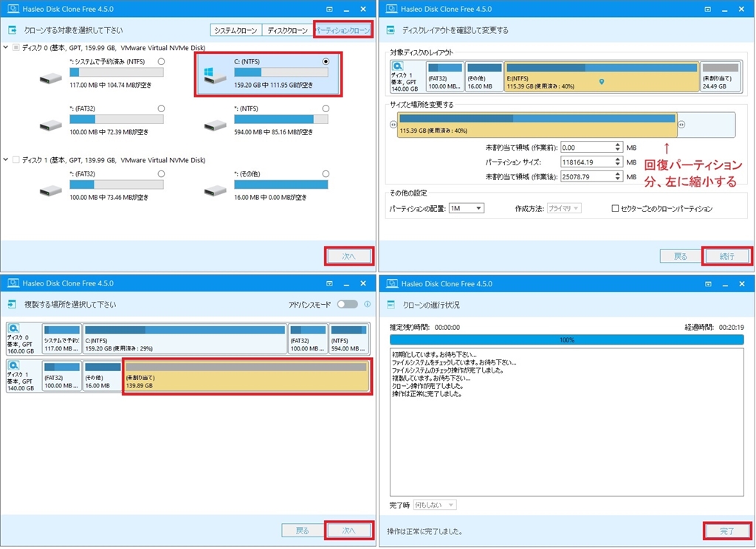Click the right resize handle of partition bar
756x549 pixels.
[681, 125]
